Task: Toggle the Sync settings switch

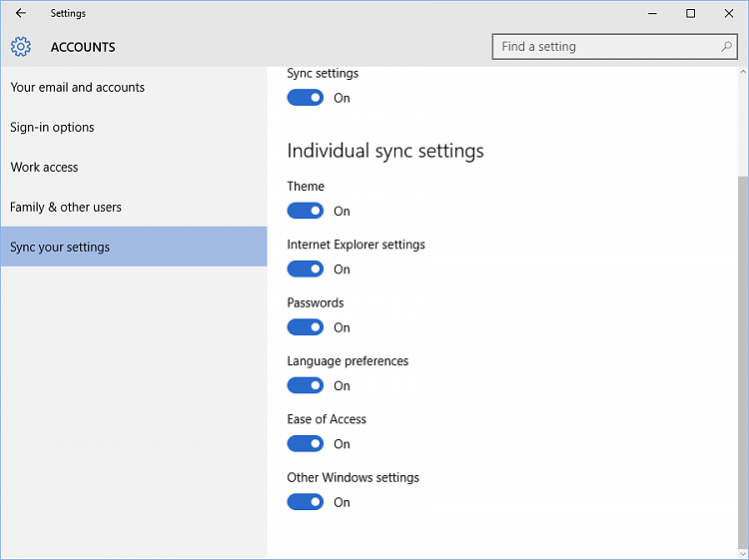Action: pos(306,98)
